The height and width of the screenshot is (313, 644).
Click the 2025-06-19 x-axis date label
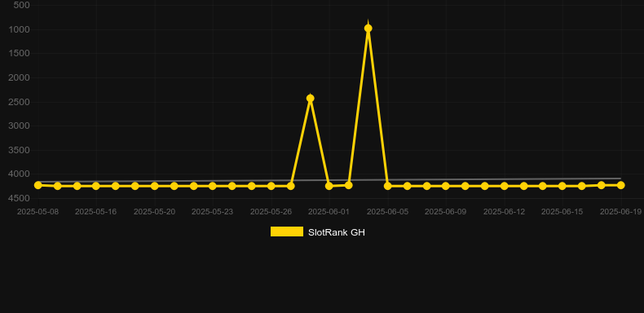click(x=620, y=212)
